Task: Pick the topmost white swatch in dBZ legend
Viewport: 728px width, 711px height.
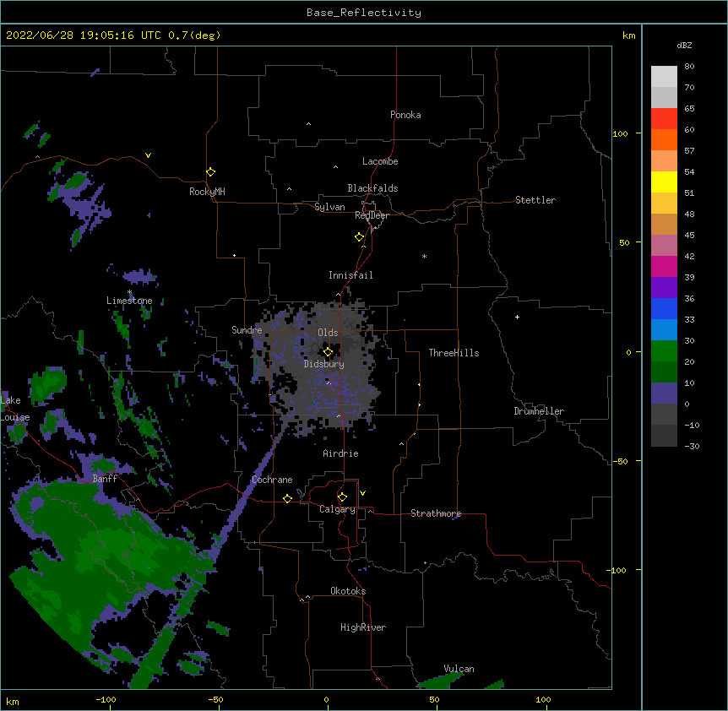Action: tap(664, 77)
